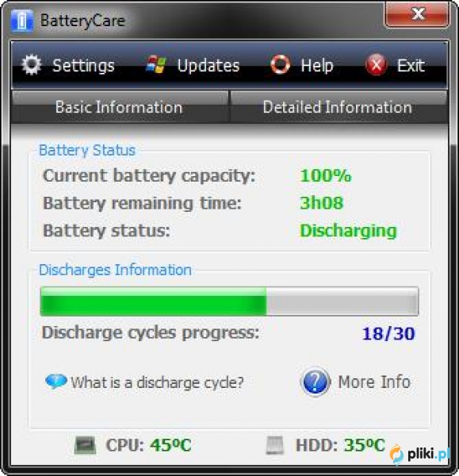
Task: Click the lifebuoy Help icon
Action: [280, 64]
